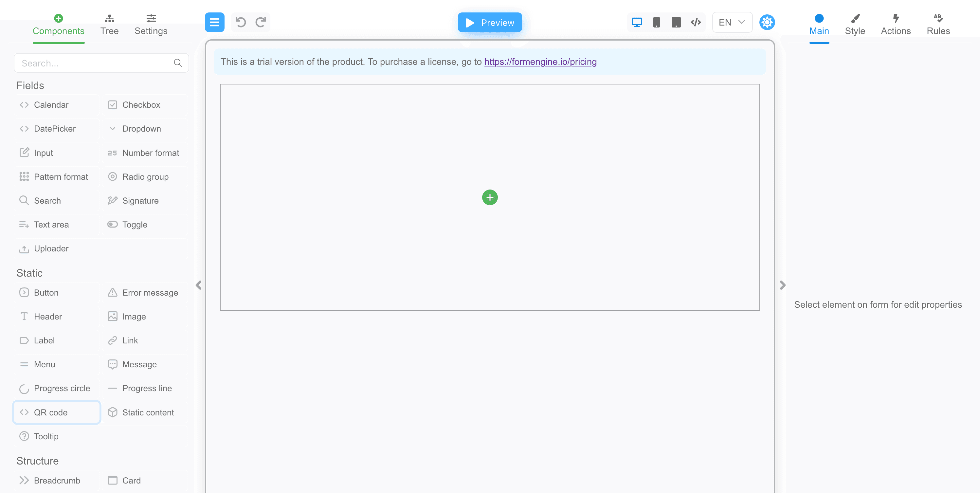Redo the last change

point(261,22)
